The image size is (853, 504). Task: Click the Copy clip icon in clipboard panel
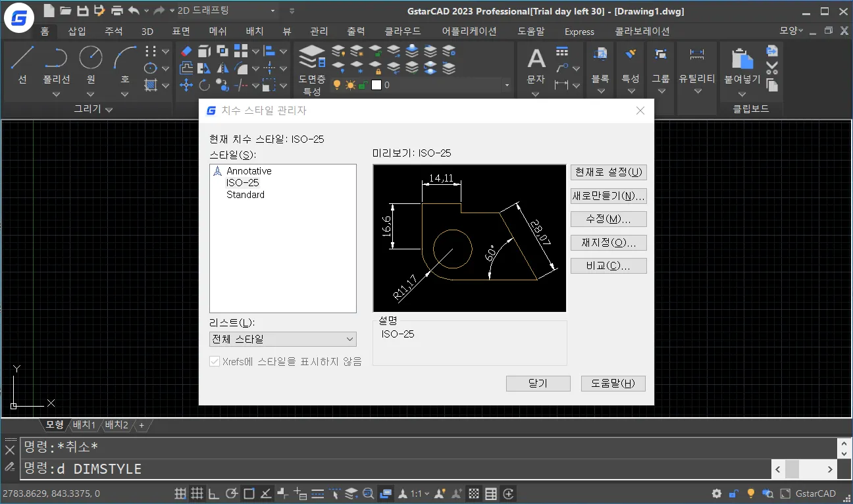tap(772, 85)
